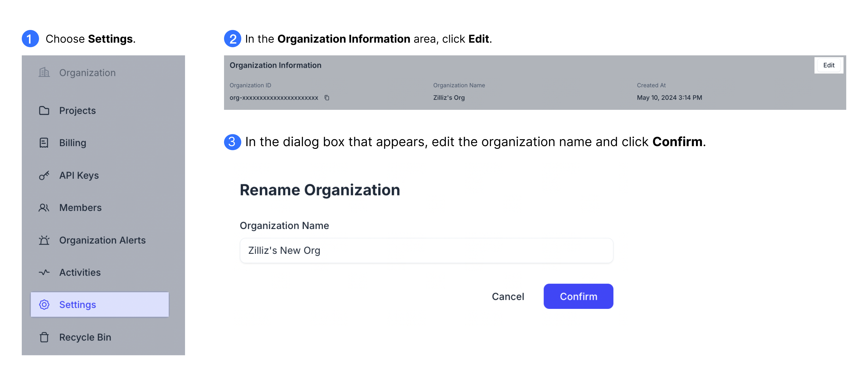The width and height of the screenshot is (868, 383).
Task: Click inside the Organization Name input field
Action: [426, 250]
